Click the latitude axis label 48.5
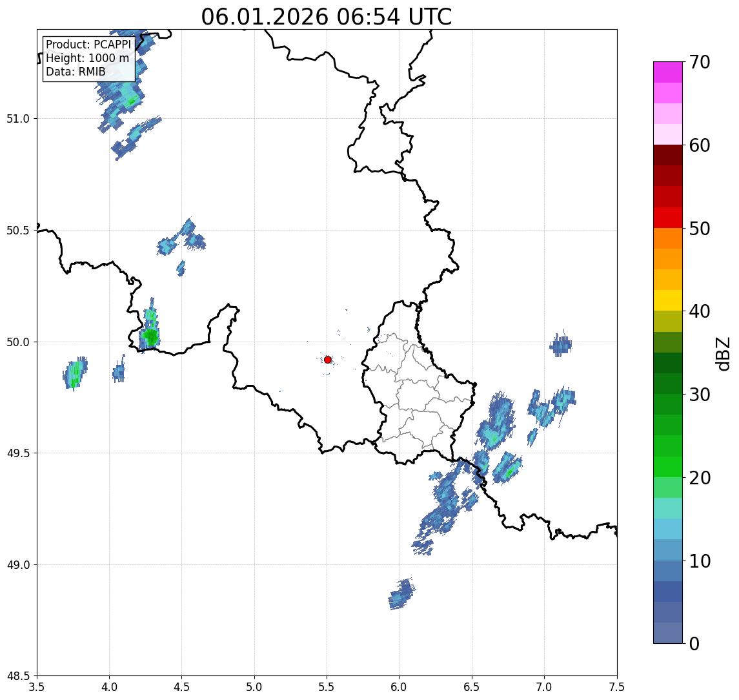 click(x=18, y=676)
